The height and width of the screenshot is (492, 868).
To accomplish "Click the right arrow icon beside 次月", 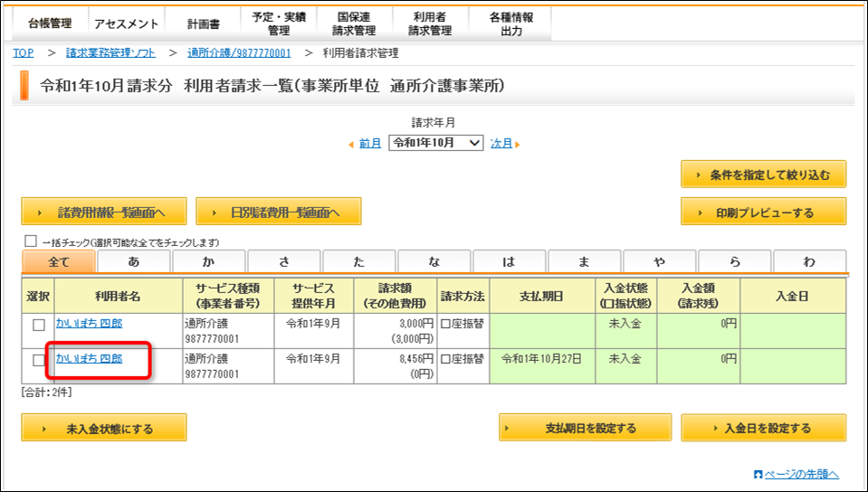I will tap(518, 145).
